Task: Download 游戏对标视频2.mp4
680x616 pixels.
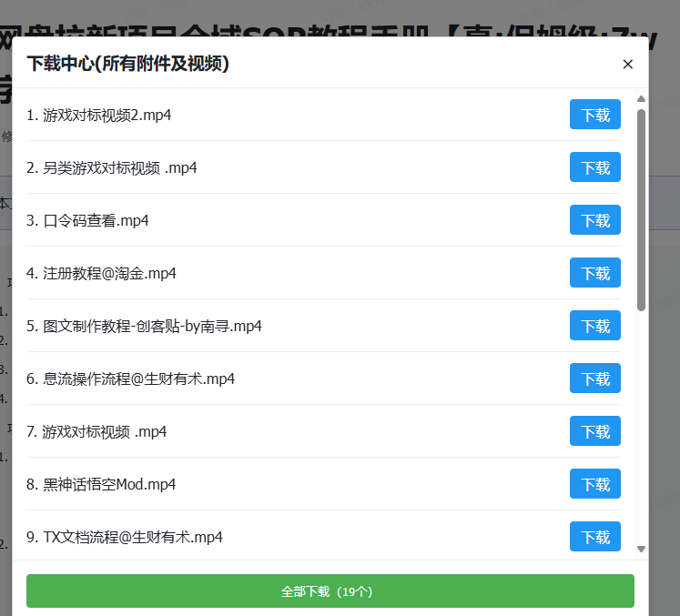Action: pos(595,115)
